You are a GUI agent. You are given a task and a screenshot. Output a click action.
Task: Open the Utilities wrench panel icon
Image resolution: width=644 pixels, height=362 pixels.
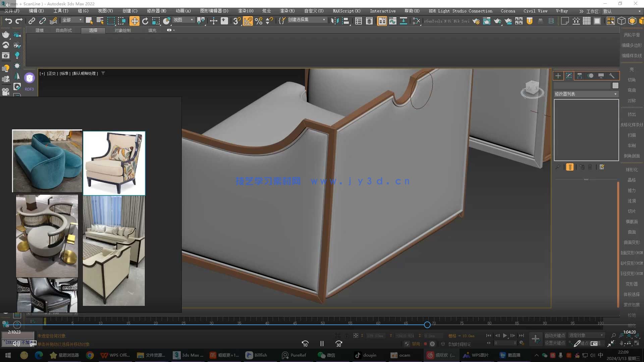(x=612, y=76)
